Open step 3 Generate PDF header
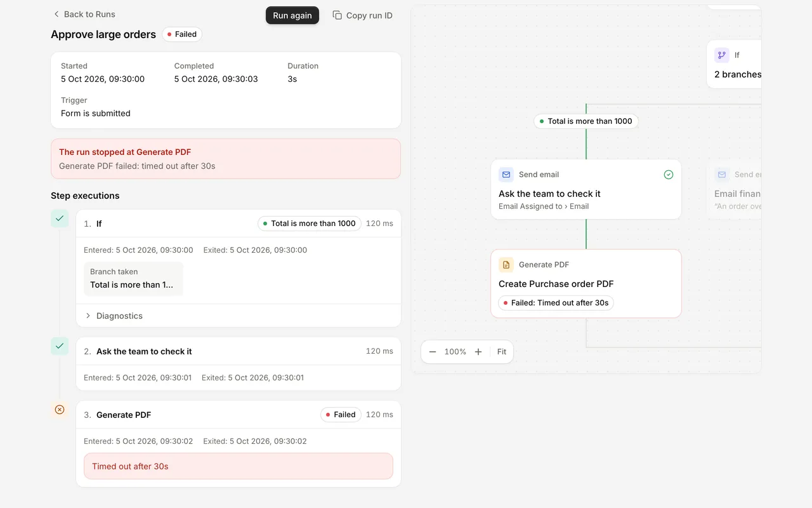 (x=239, y=415)
